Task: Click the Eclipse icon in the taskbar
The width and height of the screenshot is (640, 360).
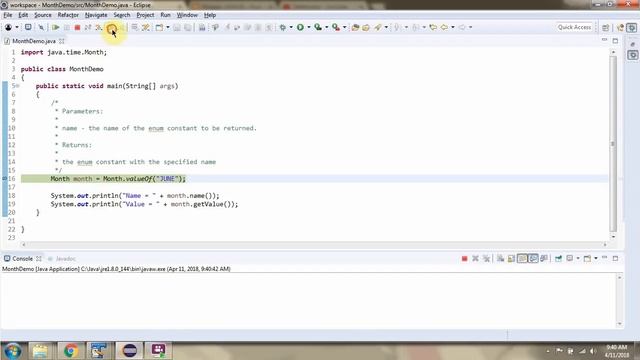Action: [130, 351]
